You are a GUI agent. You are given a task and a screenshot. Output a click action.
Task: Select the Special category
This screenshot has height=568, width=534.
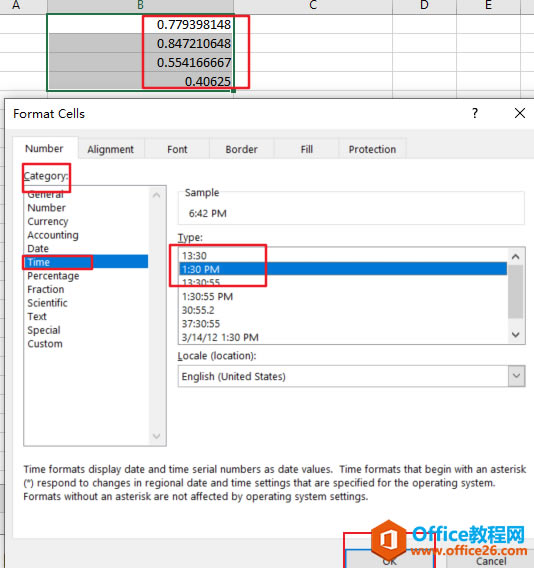(x=87, y=330)
